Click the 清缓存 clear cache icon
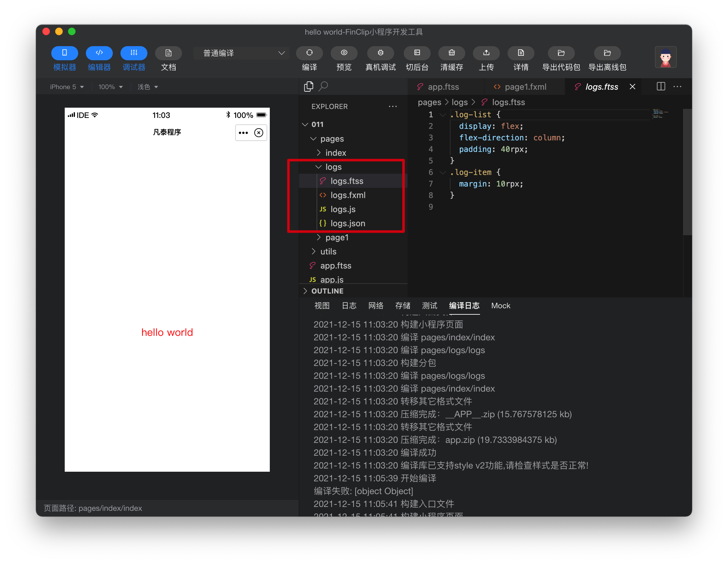 pos(452,53)
